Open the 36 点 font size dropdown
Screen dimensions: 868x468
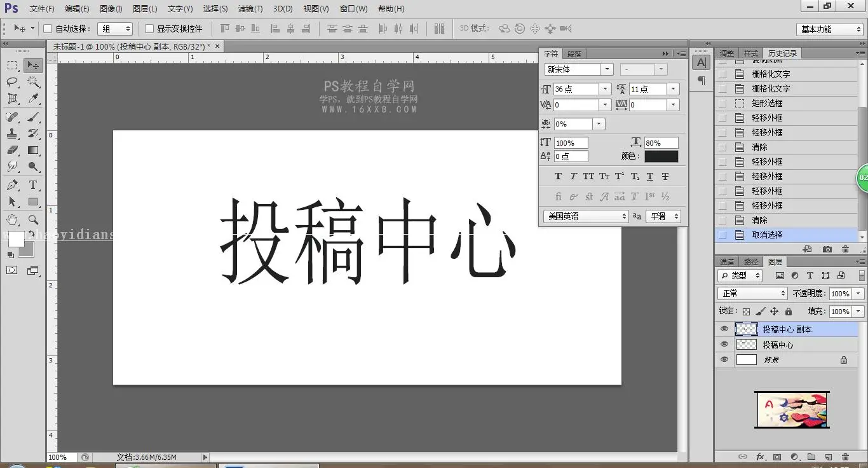click(x=605, y=89)
